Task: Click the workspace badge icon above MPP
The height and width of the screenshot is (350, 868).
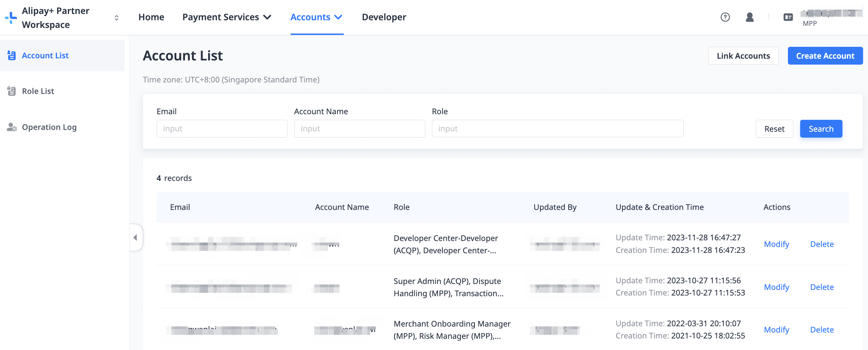Action: tap(788, 16)
